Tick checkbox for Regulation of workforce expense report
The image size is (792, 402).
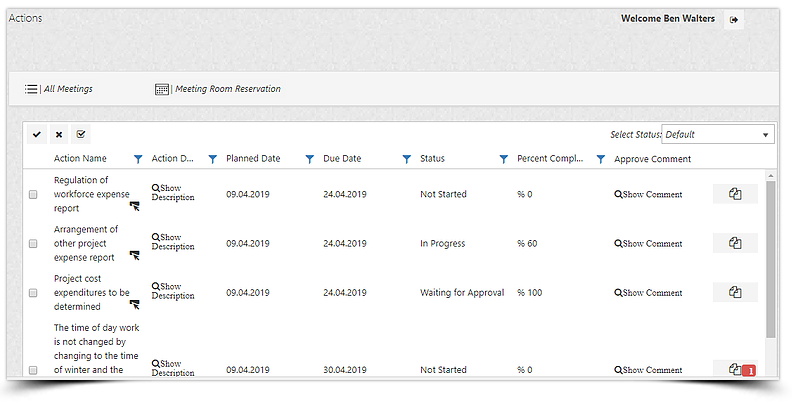pyautogui.click(x=33, y=195)
